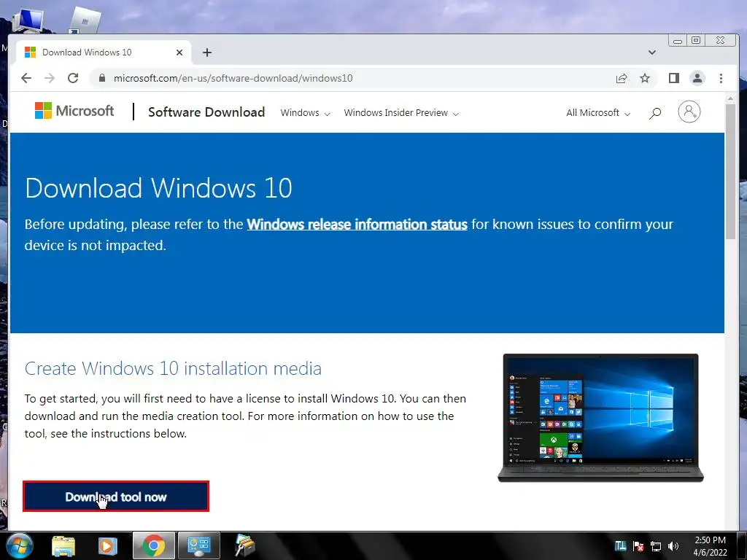Open Windows Media Player from taskbar
This screenshot has height=560, width=747.
107,545
